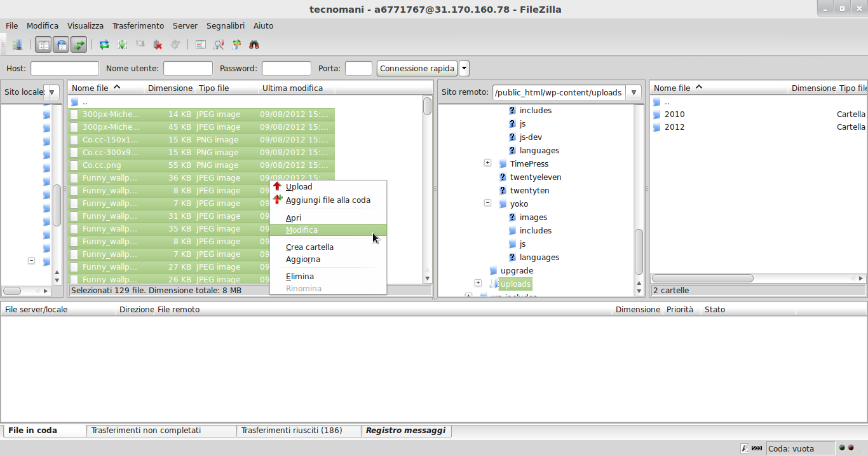Open the Visualizza menu
This screenshot has height=456, width=868.
[85, 25]
